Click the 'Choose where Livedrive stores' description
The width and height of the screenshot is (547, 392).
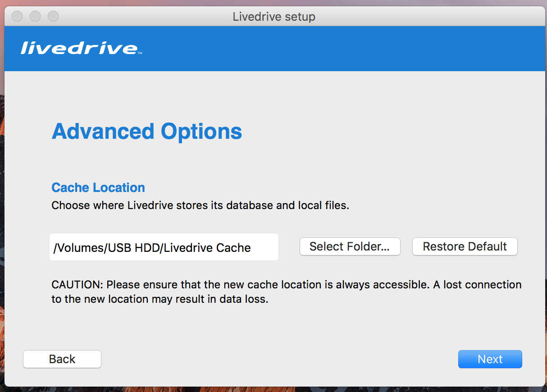201,205
